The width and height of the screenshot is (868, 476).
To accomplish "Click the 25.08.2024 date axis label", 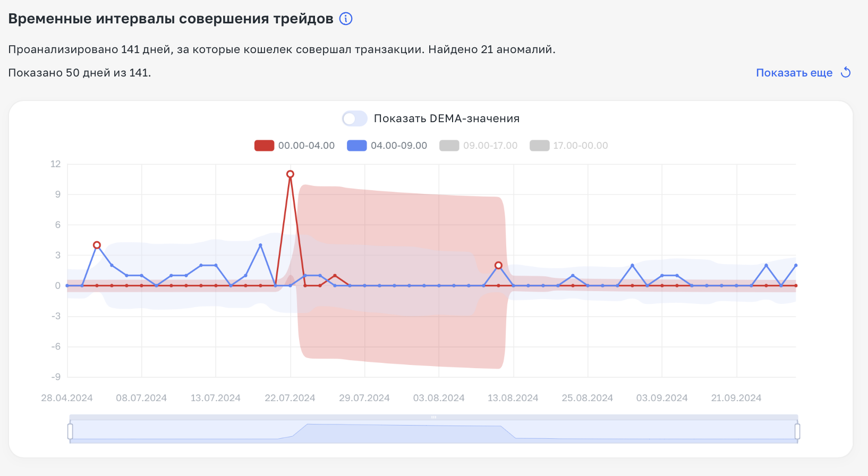I will click(588, 398).
